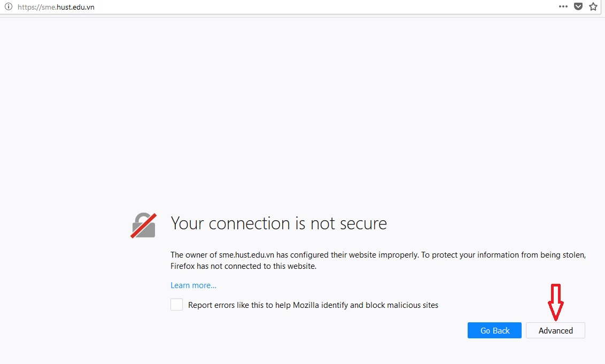Open the 'Learn more...' link
The image size is (605, 364).
click(x=193, y=285)
